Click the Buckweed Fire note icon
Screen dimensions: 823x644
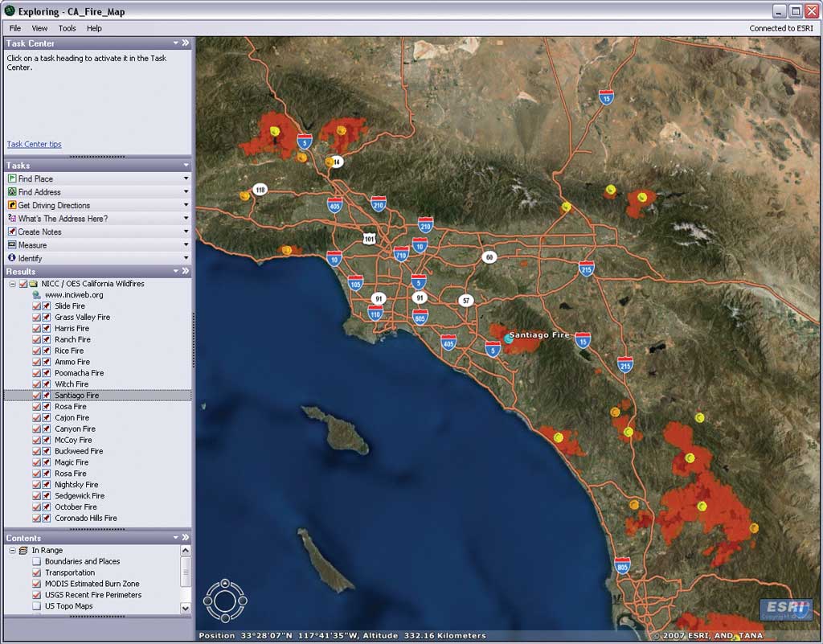(47, 451)
